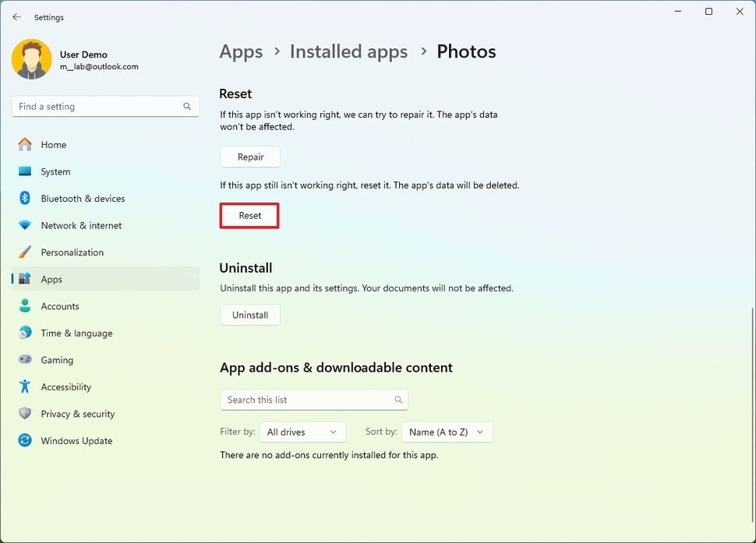Click the search icon in Search this list

coord(398,400)
